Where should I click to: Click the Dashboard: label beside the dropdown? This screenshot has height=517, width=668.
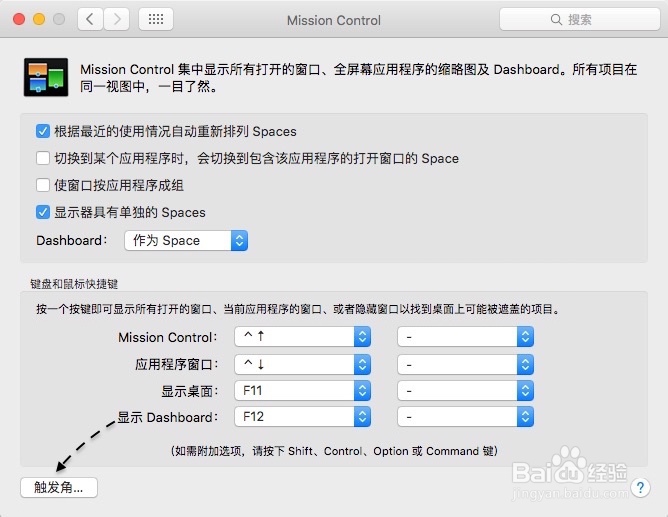(x=72, y=241)
